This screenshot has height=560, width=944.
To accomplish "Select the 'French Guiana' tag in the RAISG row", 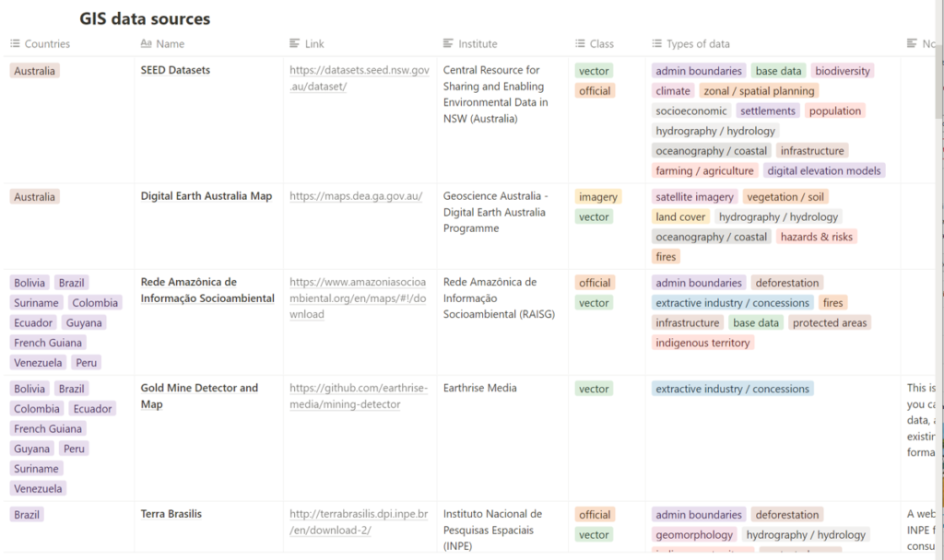I will click(x=48, y=343).
